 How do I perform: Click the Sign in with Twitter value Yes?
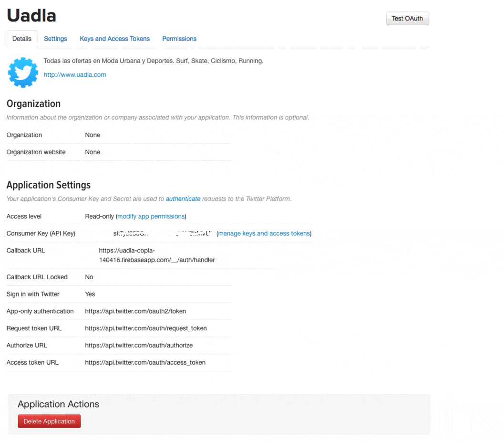pos(90,294)
